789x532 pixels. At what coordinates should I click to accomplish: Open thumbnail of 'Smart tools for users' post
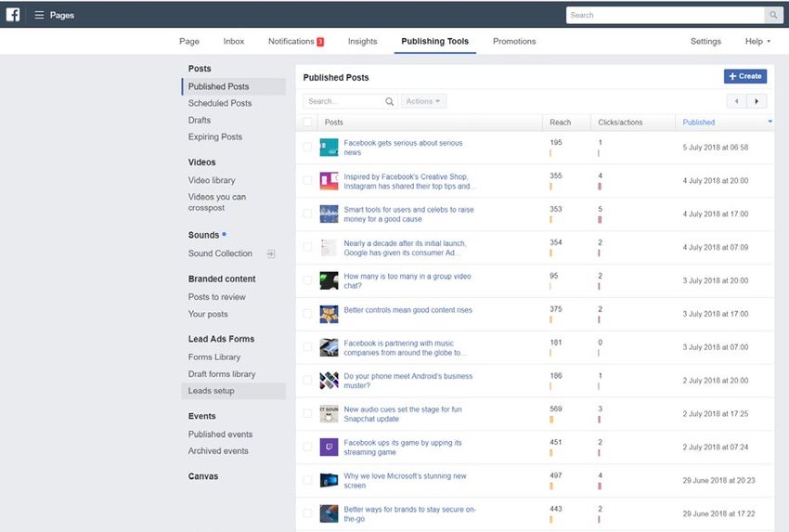(x=330, y=214)
